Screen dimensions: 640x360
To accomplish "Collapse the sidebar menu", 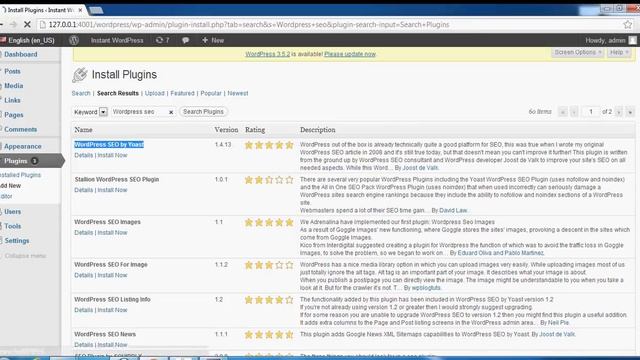I will 25,256.
